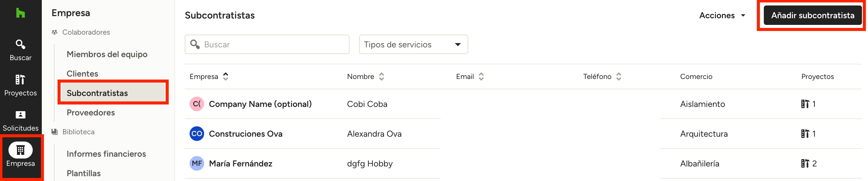Viewport: 868px width, 181px height.
Task: Click the pink Company Name avatar
Action: coord(197,104)
